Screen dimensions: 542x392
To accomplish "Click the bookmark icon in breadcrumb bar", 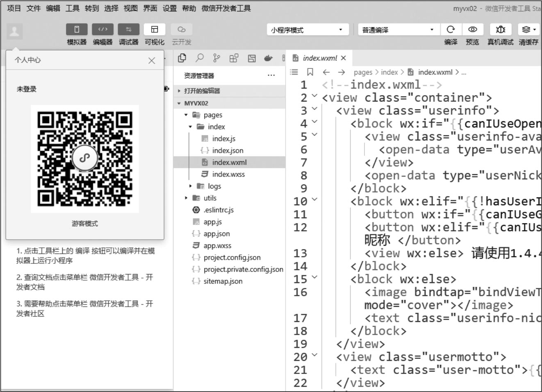I will pyautogui.click(x=310, y=72).
